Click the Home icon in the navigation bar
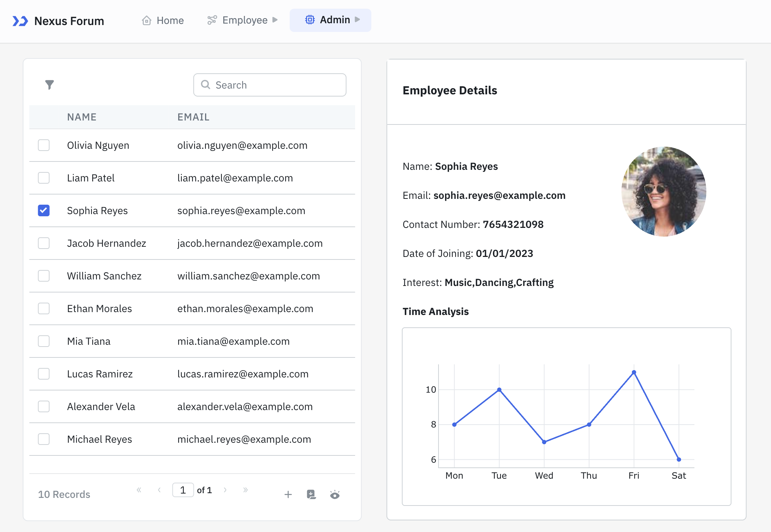771x532 pixels. coord(147,20)
